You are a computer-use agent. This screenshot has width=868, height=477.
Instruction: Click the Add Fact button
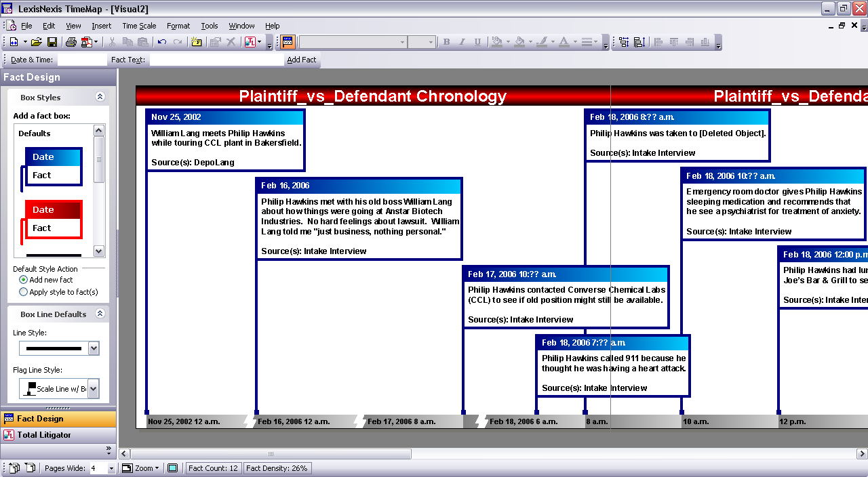click(301, 60)
